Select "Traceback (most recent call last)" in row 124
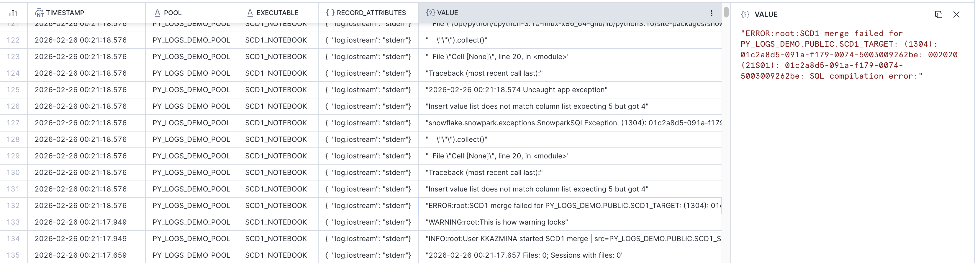The image size is (980, 263). click(x=570, y=73)
